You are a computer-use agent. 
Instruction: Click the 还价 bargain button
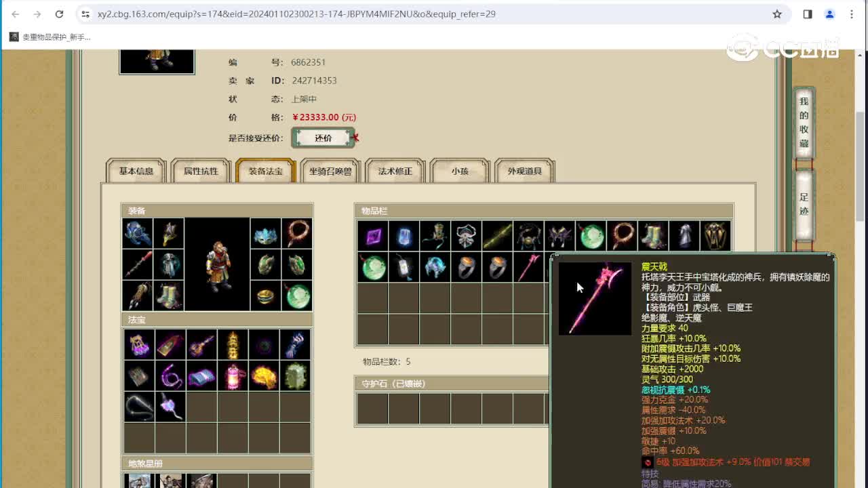323,138
